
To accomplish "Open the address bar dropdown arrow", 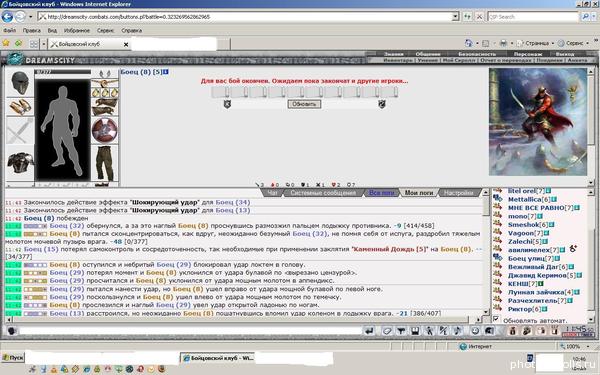I will (x=455, y=17).
